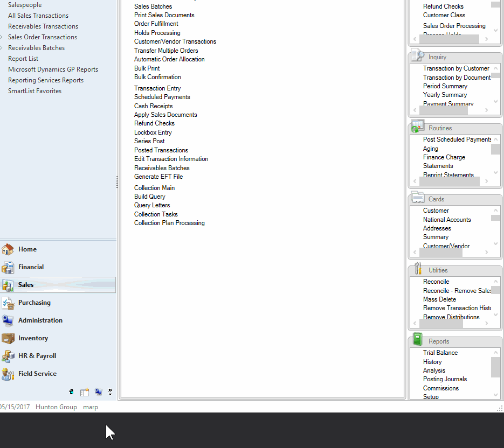Open the Home navigation icon
The image size is (504, 448).
click(x=8, y=249)
